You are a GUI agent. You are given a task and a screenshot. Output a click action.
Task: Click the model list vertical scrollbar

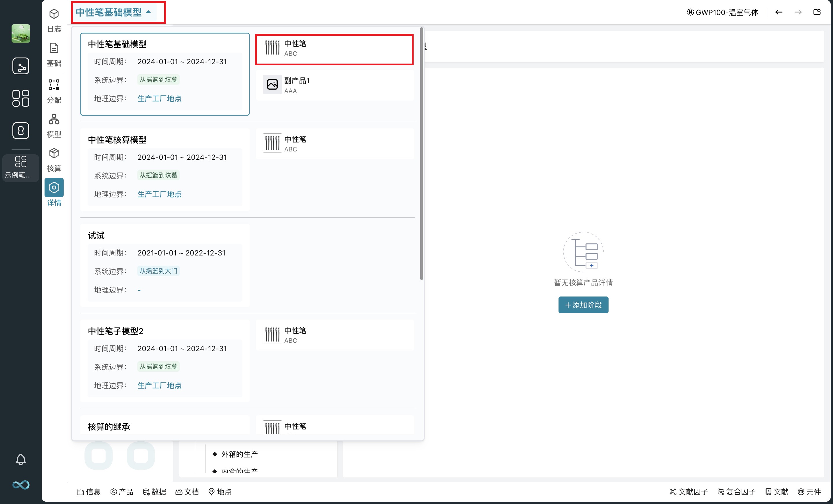421,154
